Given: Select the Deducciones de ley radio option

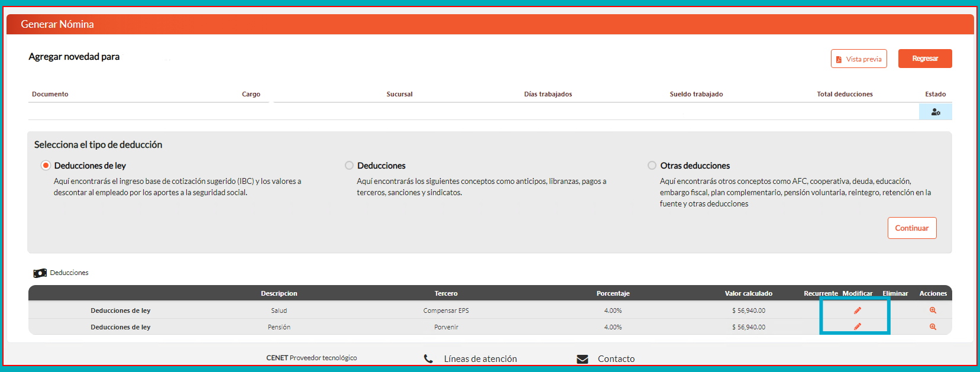Looking at the screenshot, I should [46, 166].
